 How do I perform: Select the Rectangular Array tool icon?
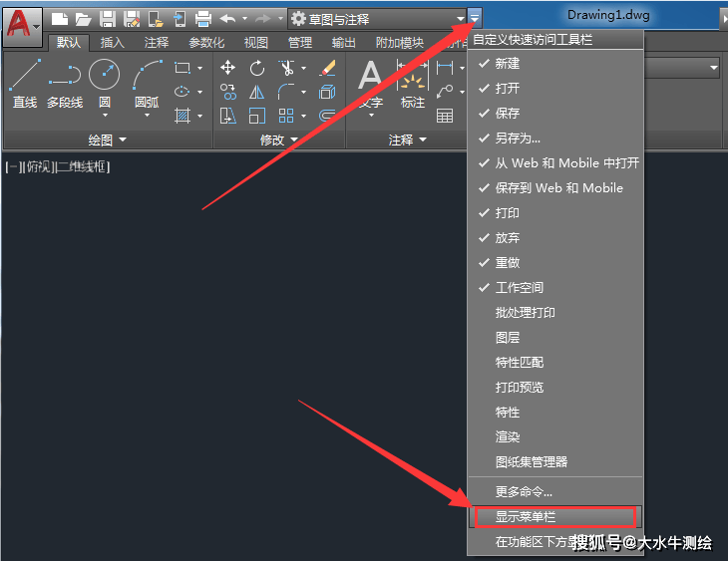[286, 116]
